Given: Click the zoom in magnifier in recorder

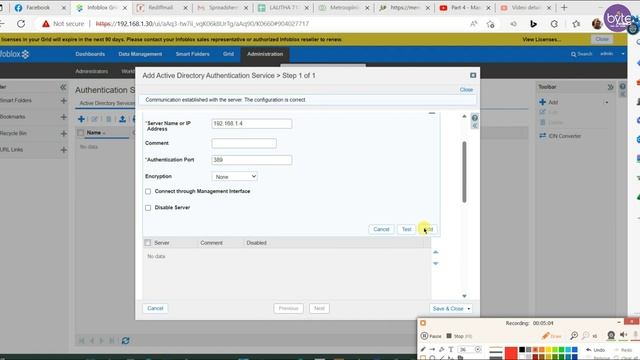Looking at the screenshot, I should click(x=574, y=336).
